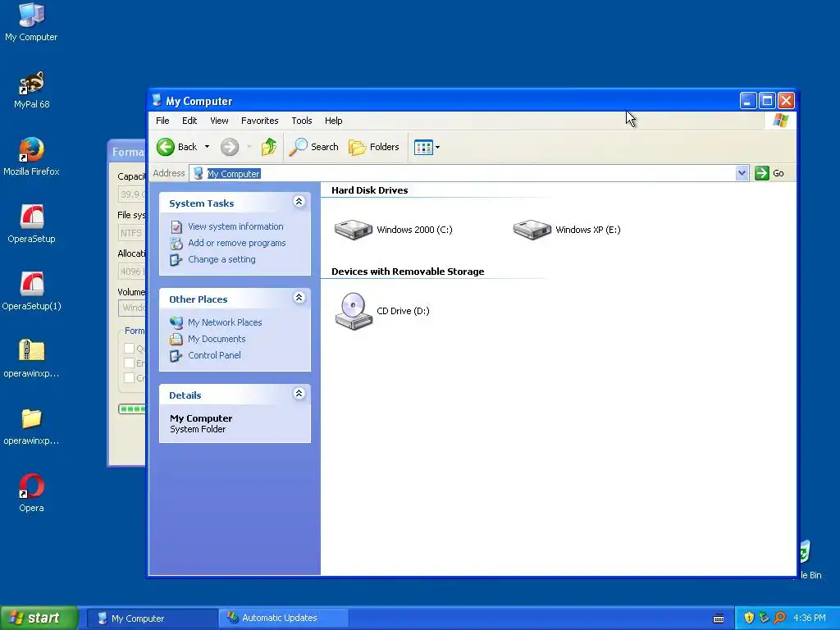840x630 pixels.
Task: Go back with the green Back arrow
Action: 177,147
